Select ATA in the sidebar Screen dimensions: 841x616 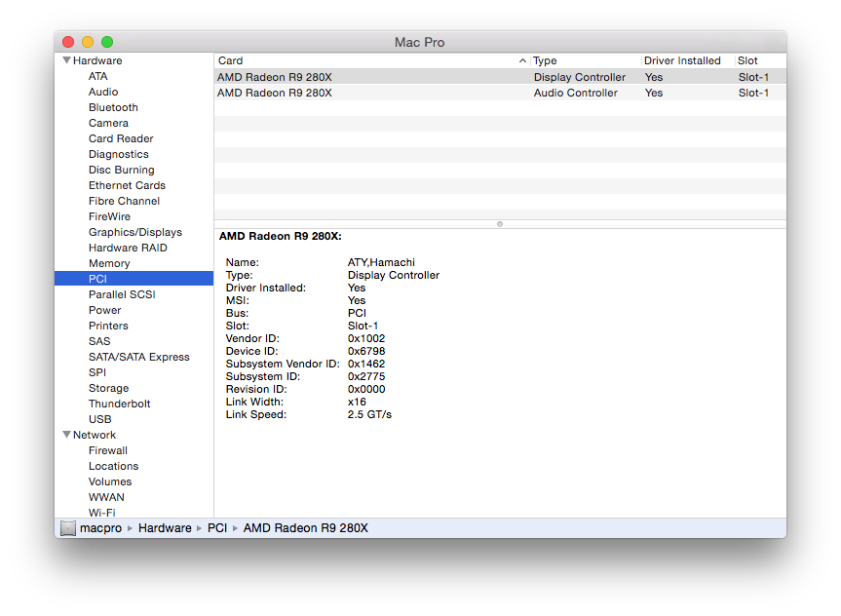coord(98,76)
